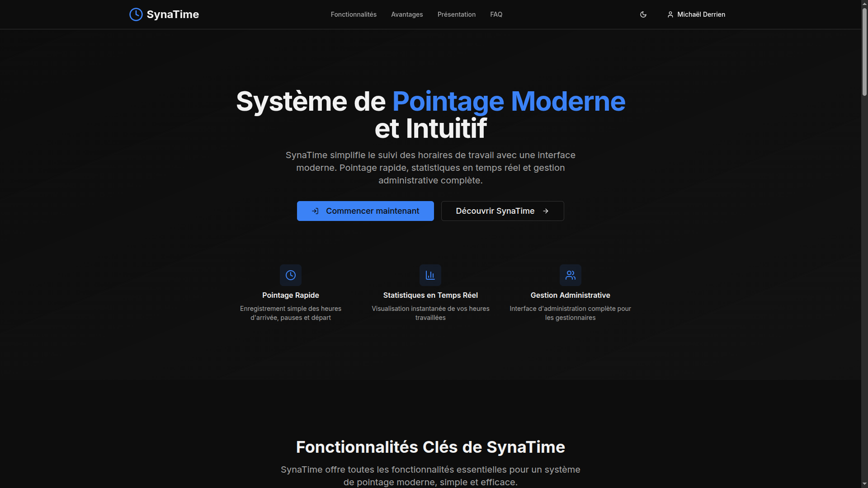Open the Présentation navigation link
The width and height of the screenshot is (868, 488).
click(457, 14)
